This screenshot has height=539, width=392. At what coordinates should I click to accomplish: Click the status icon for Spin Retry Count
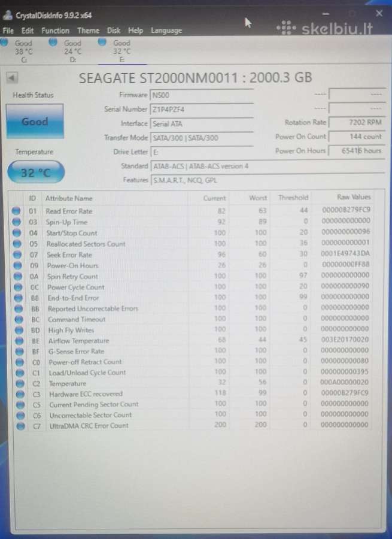(x=18, y=276)
